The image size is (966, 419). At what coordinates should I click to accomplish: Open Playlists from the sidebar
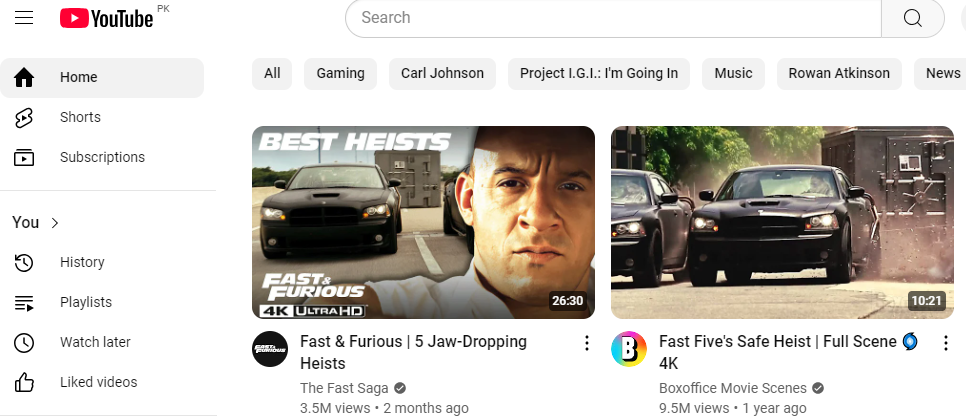pos(102,303)
